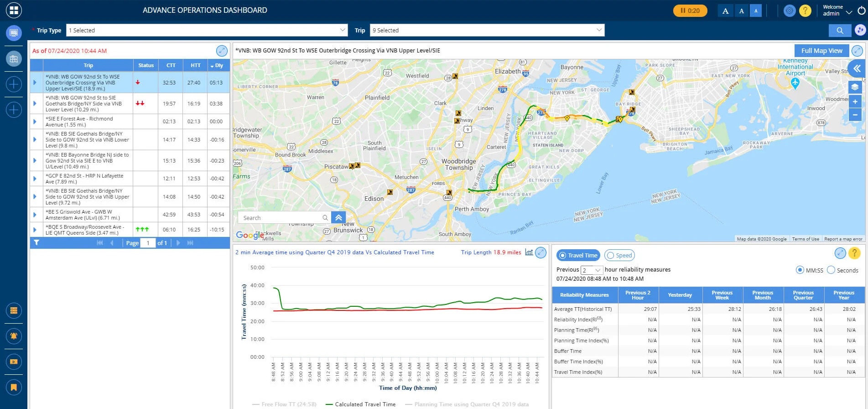Open the bookmark sidebar icon
The height and width of the screenshot is (409, 868).
click(x=14, y=388)
